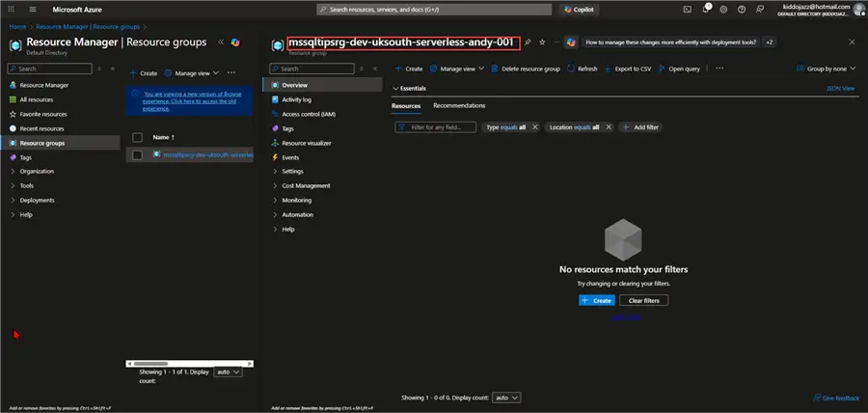Open Display count auto dropdown in left list
The height and width of the screenshot is (413, 868).
pyautogui.click(x=228, y=372)
